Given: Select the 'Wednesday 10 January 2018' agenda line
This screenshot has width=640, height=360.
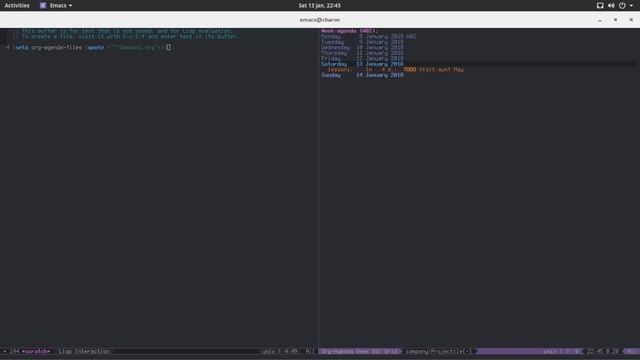Looking at the screenshot, I should click(362, 47).
